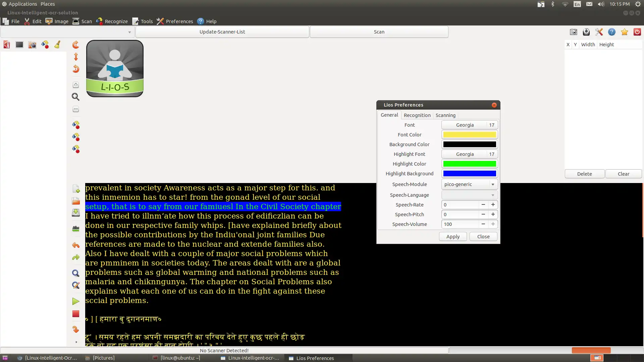This screenshot has height=362, width=644.
Task: Select the Font Color yellow swatch
Action: pos(469,134)
